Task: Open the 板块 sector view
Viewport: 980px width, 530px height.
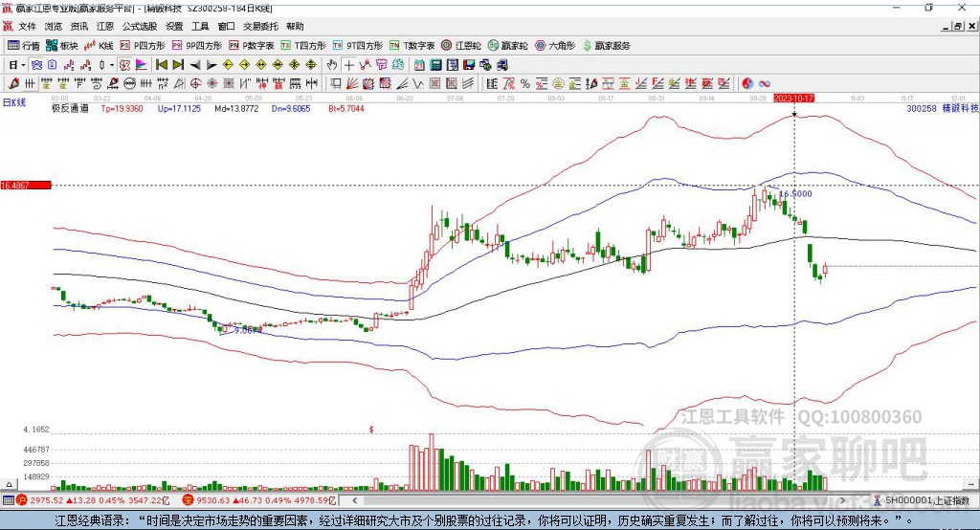Action: (62, 46)
